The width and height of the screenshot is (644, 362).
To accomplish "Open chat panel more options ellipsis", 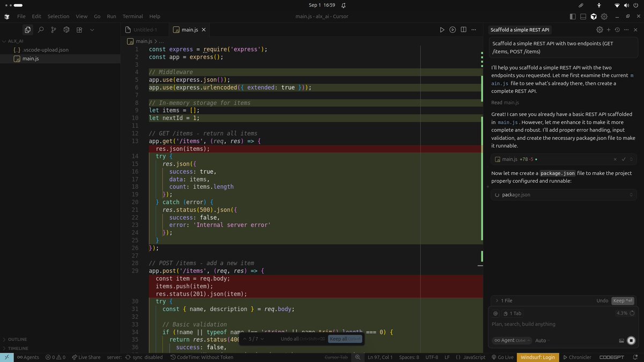I will (626, 30).
